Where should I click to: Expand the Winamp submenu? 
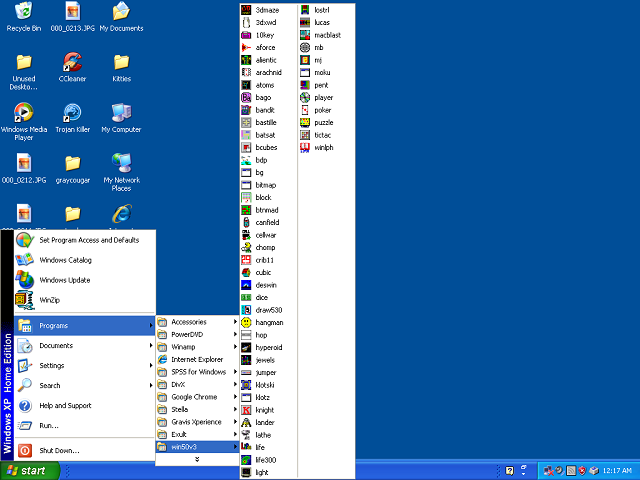[x=197, y=347]
